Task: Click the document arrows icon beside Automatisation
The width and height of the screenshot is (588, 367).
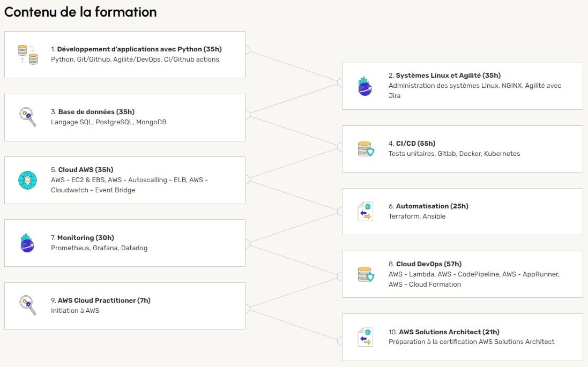Action: click(366, 212)
